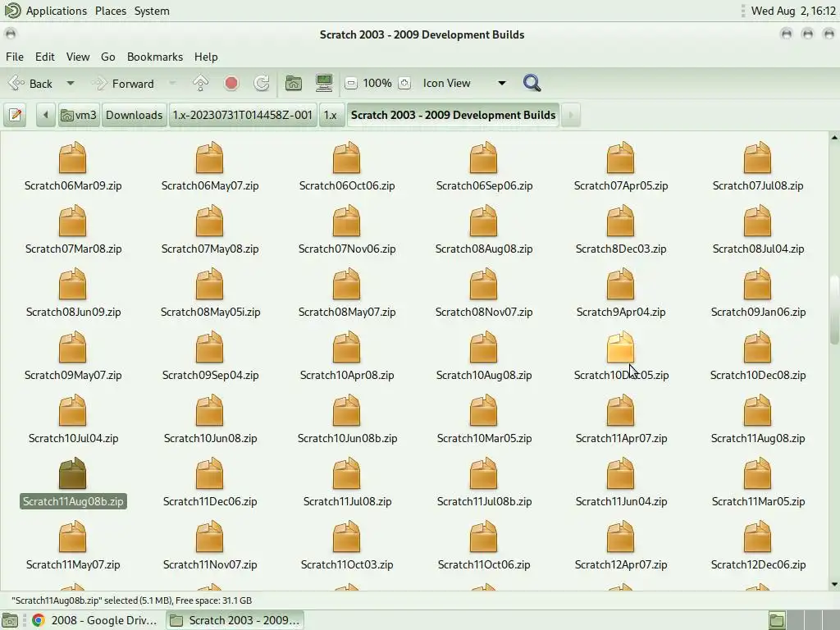This screenshot has width=840, height=630.
Task: Go to 1.x folder in path bar
Action: click(331, 115)
